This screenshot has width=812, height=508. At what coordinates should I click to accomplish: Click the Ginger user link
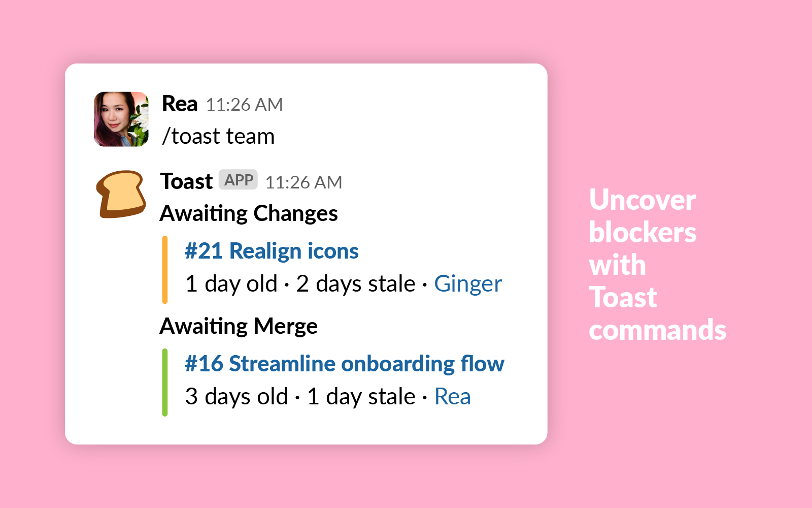click(x=468, y=283)
